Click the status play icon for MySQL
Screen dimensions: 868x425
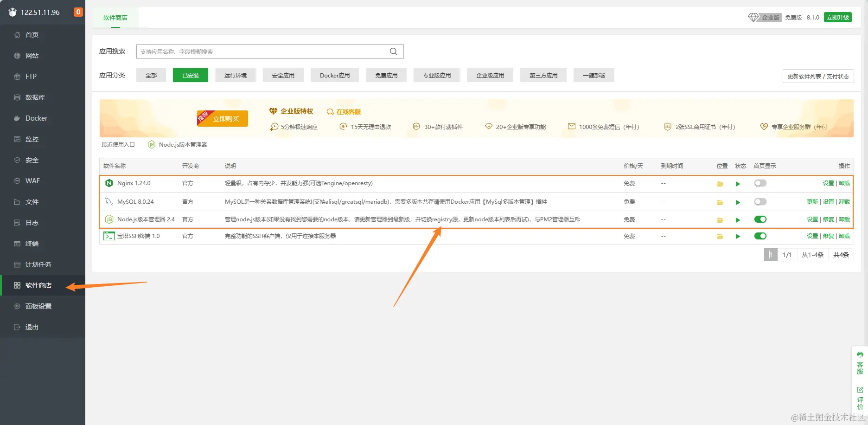(x=738, y=202)
